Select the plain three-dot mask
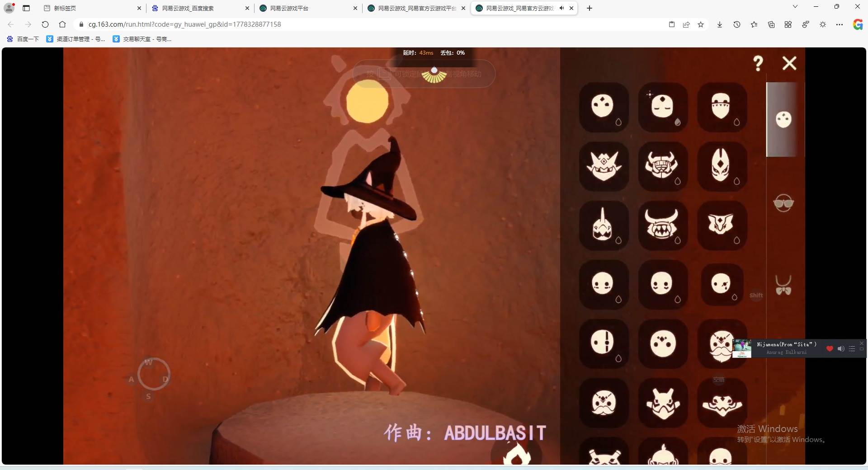Viewport: 868px width, 470px height. click(x=604, y=107)
